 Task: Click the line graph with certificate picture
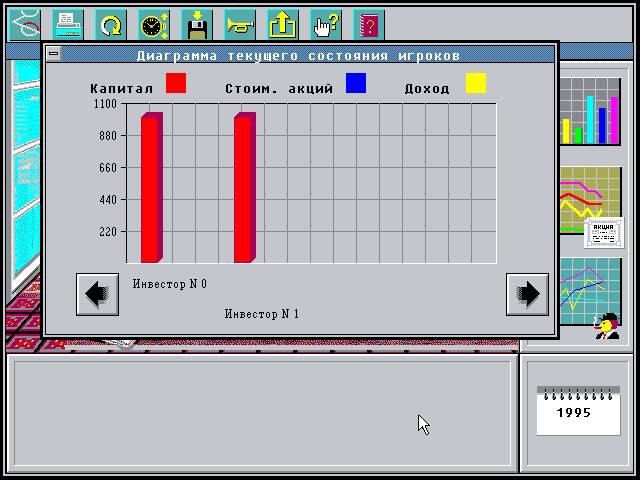590,200
